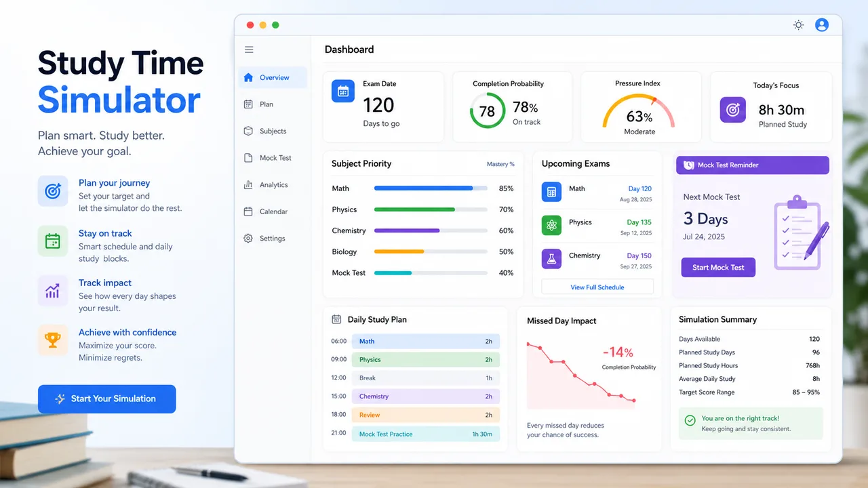
Task: Click the Planned Study Hours 768h value
Action: (x=812, y=366)
